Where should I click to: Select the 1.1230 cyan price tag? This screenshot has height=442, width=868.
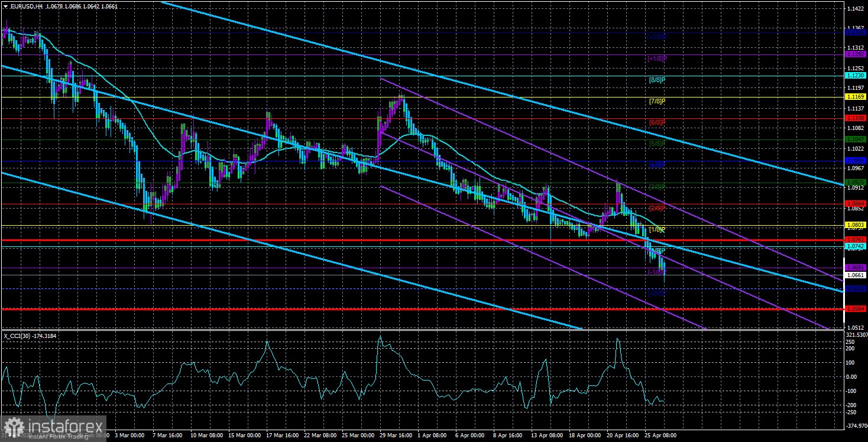tap(855, 76)
